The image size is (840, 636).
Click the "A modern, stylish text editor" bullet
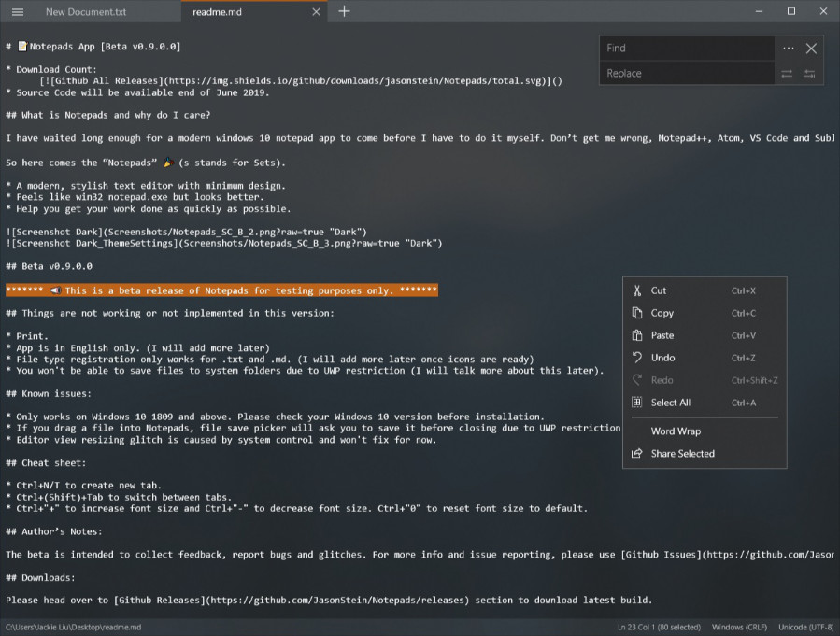[146, 186]
